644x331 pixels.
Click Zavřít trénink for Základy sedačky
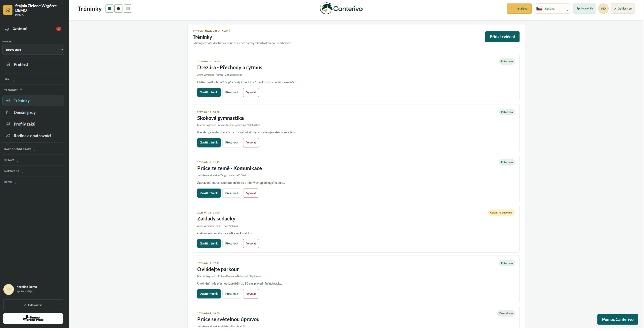[209, 244]
